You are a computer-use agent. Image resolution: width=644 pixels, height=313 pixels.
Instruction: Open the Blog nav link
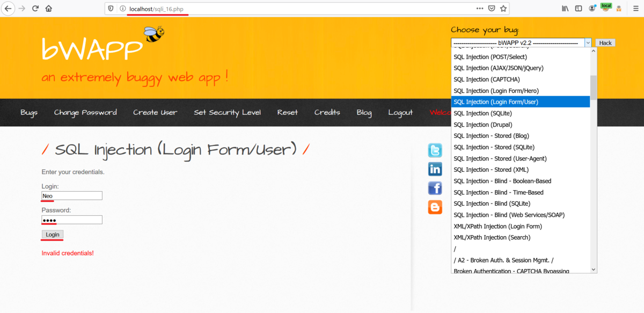tap(364, 113)
